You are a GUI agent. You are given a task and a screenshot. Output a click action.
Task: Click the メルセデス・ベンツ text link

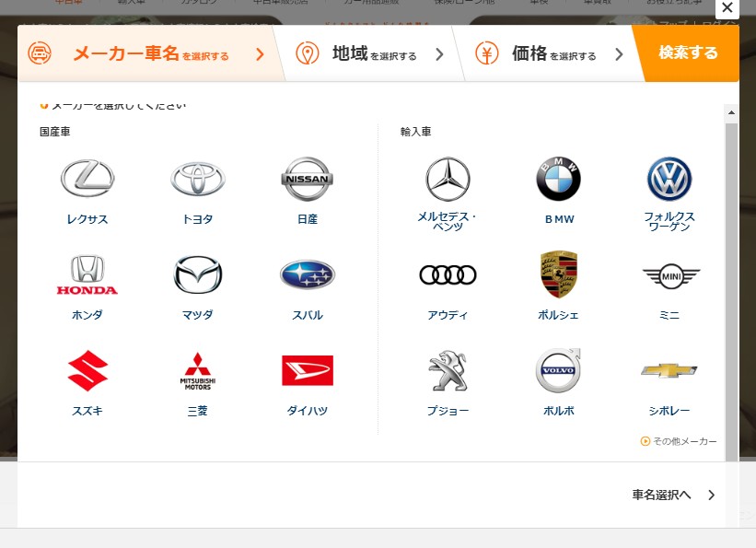pos(448,221)
